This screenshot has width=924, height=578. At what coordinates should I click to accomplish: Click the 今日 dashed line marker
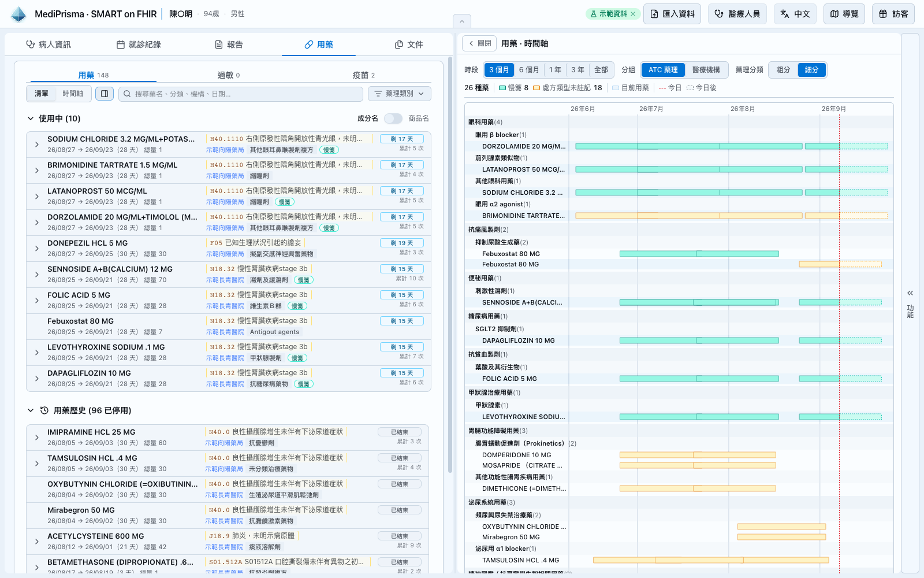tap(662, 88)
